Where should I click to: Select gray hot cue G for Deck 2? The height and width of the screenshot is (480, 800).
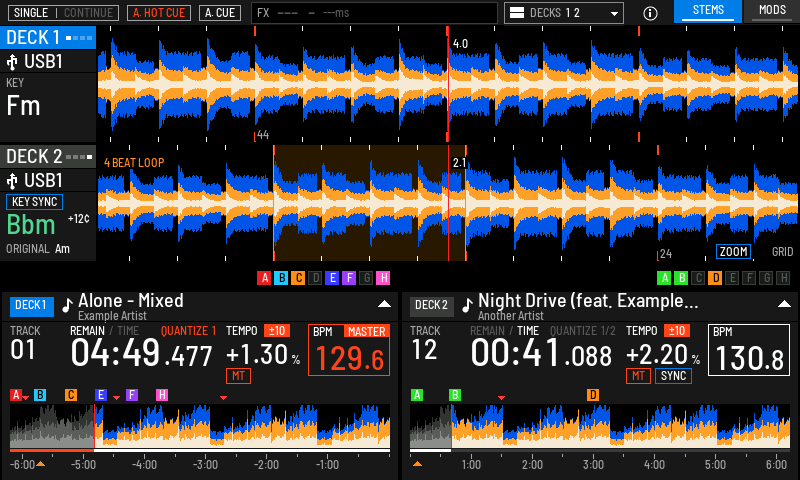[x=766, y=278]
